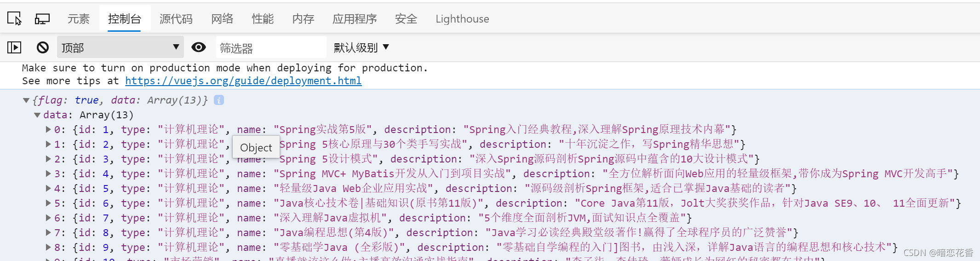Open the 顶部 context dropdown

[x=120, y=47]
